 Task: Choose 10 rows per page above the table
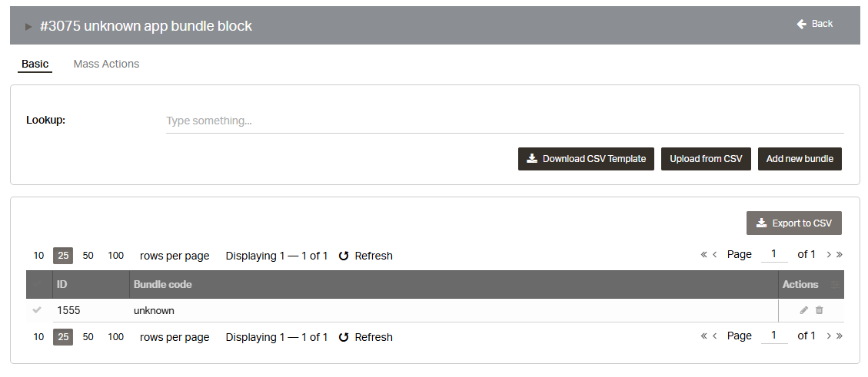pos(38,256)
